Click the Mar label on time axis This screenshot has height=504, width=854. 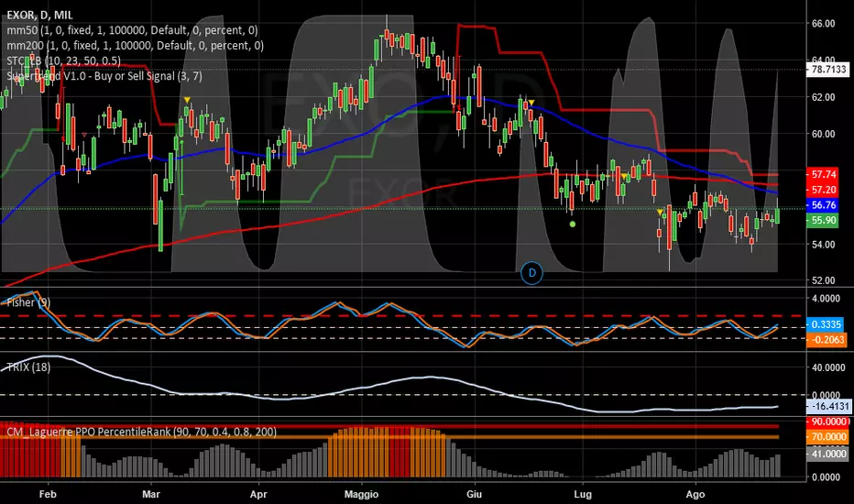[x=151, y=494]
